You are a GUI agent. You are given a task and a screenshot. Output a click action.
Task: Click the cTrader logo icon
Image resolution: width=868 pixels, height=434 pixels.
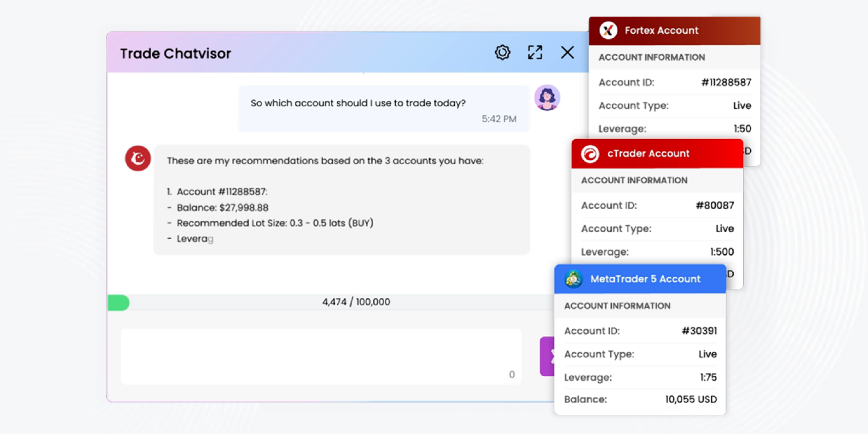click(590, 154)
